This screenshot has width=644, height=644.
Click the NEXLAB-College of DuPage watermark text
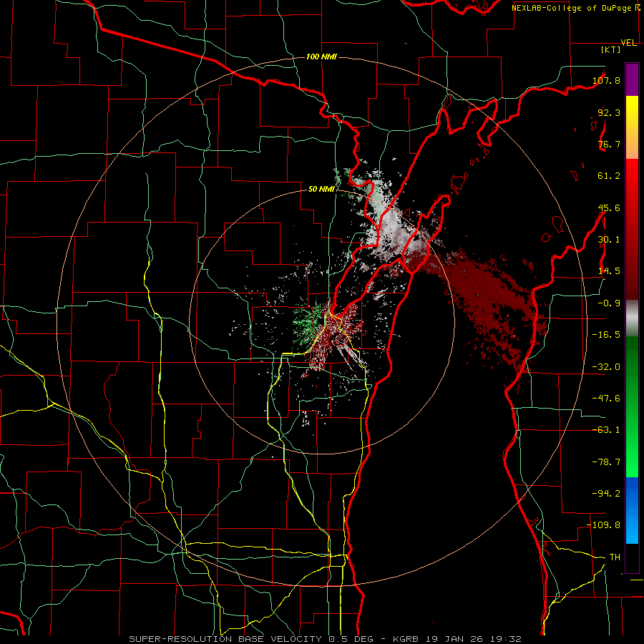[575, 8]
